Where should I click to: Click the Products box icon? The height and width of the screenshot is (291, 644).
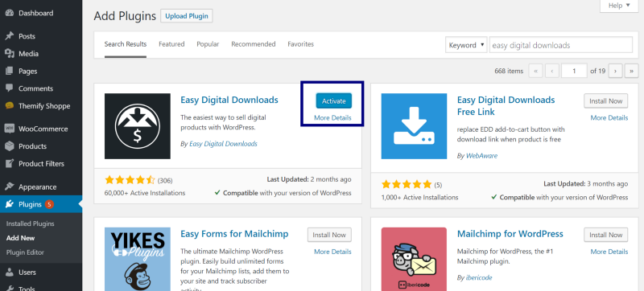coord(10,146)
